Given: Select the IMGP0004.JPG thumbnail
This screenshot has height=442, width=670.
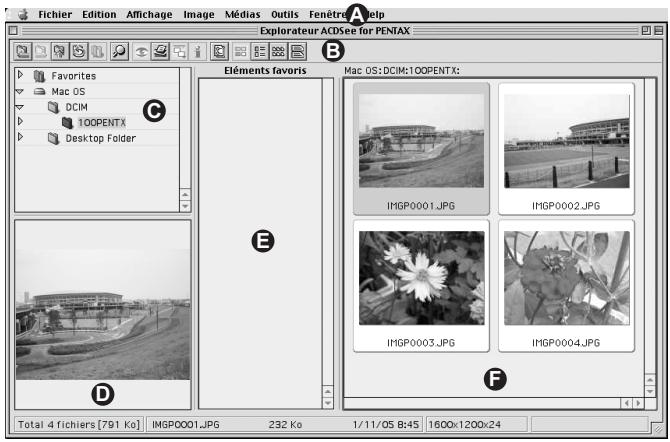Looking at the screenshot, I should click(566, 286).
